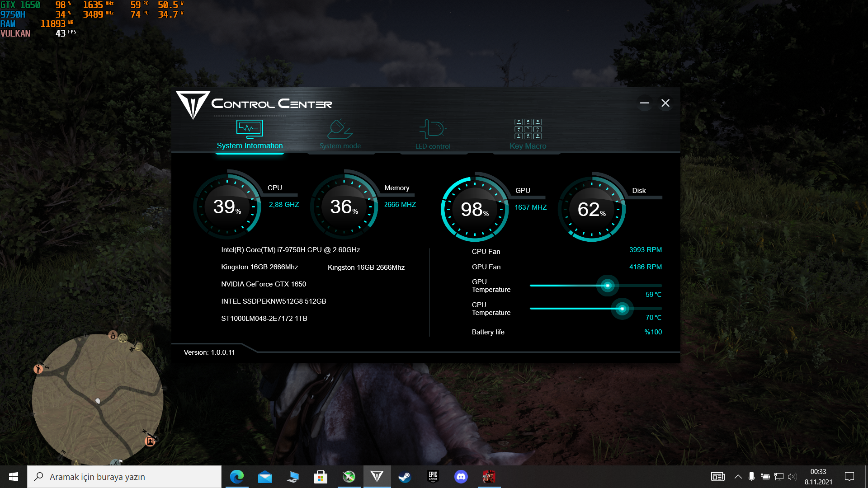Select the System Information monitor icon

250,129
